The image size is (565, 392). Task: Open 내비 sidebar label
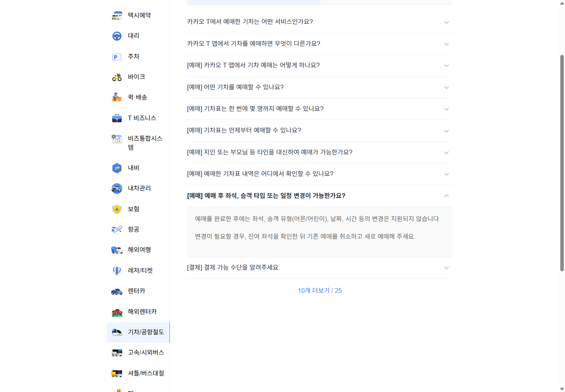pos(133,168)
